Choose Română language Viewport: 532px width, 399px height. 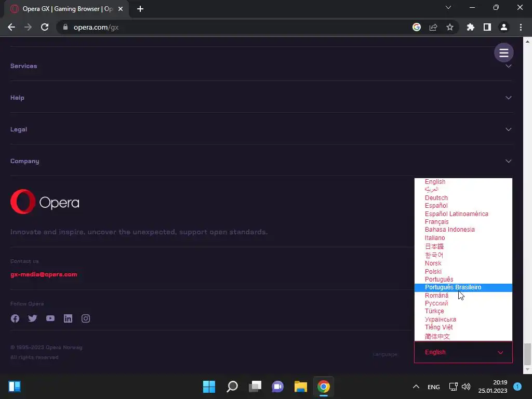[463, 295]
